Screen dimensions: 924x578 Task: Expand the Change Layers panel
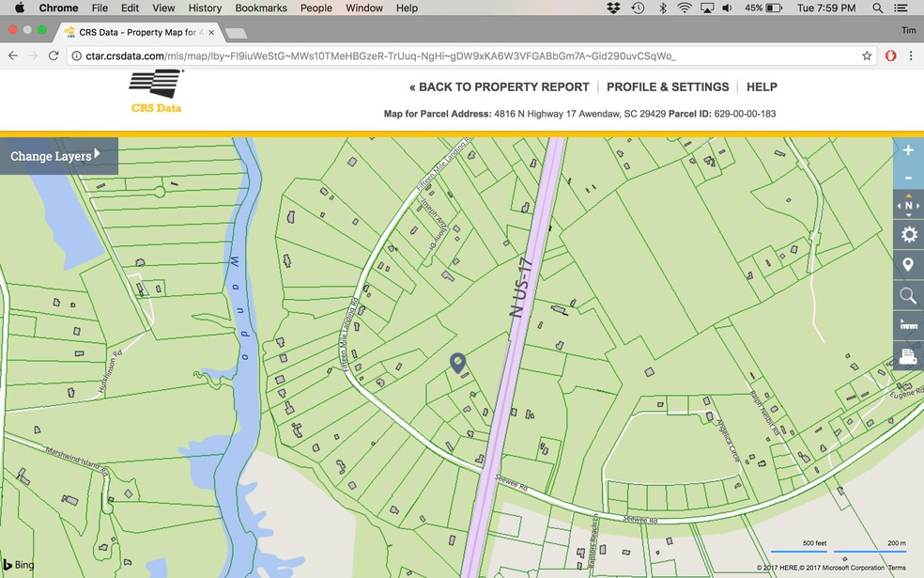point(58,156)
